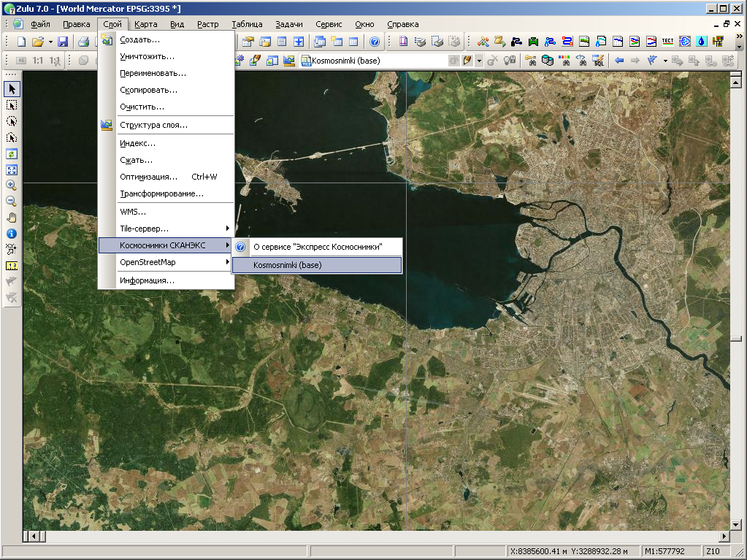Click the zoom in magnifier tool
Viewport: 747px width, 560px height.
(x=12, y=185)
